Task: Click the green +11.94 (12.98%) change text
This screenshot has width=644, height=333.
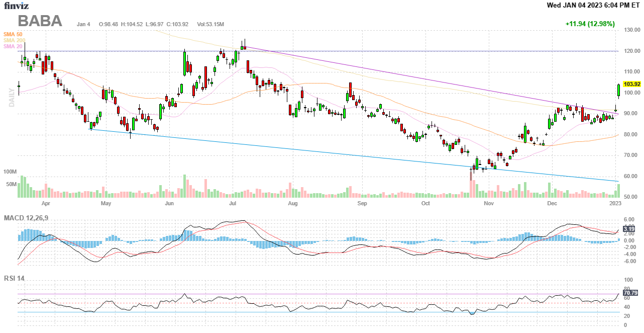Action: (x=590, y=24)
